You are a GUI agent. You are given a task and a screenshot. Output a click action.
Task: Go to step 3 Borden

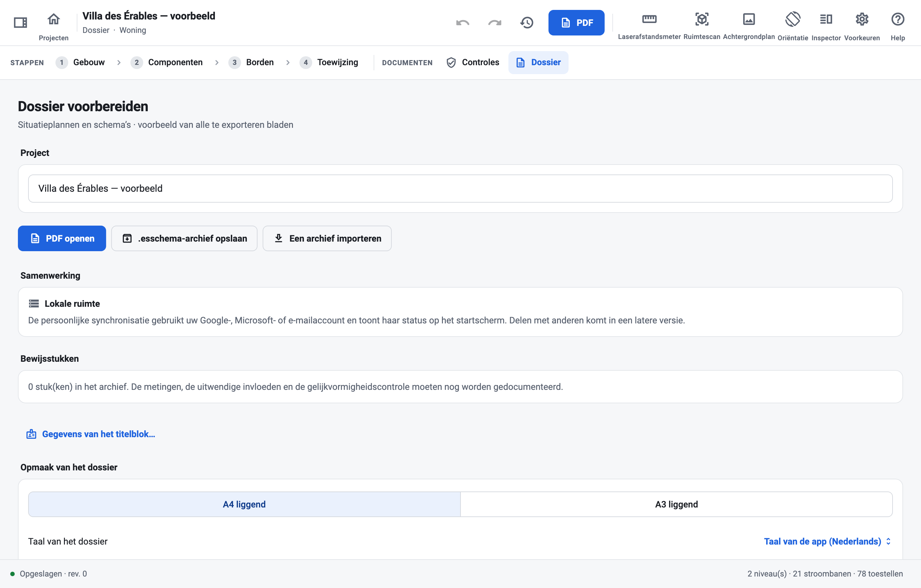click(251, 62)
